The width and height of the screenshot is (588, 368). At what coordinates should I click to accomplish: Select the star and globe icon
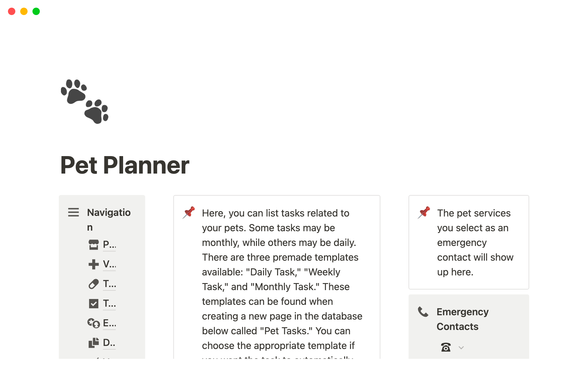pos(94,323)
